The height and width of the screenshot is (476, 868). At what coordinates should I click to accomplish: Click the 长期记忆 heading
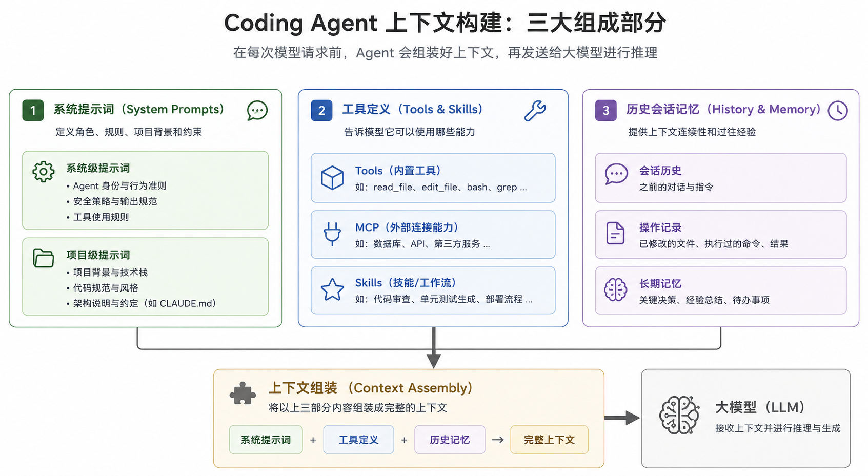click(x=660, y=284)
